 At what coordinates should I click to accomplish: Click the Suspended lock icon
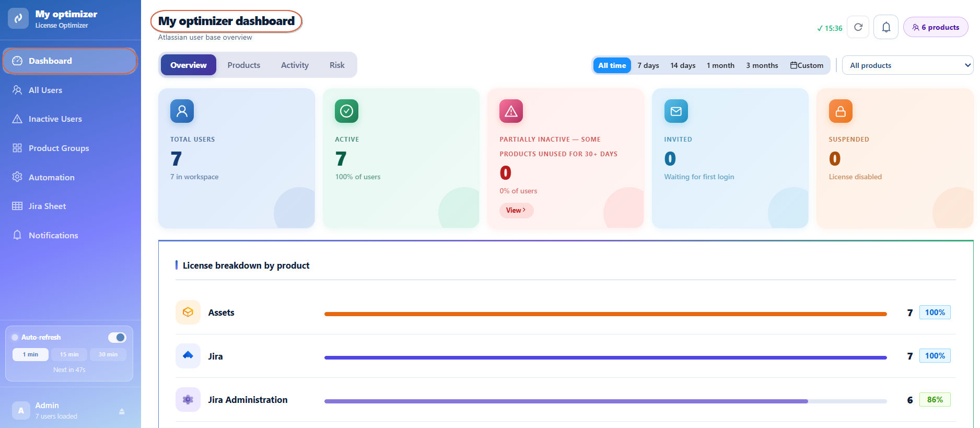pos(841,111)
